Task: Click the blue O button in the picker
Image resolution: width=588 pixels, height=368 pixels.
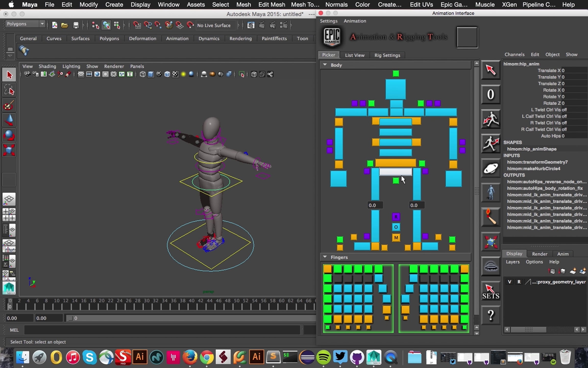Action: tap(396, 227)
